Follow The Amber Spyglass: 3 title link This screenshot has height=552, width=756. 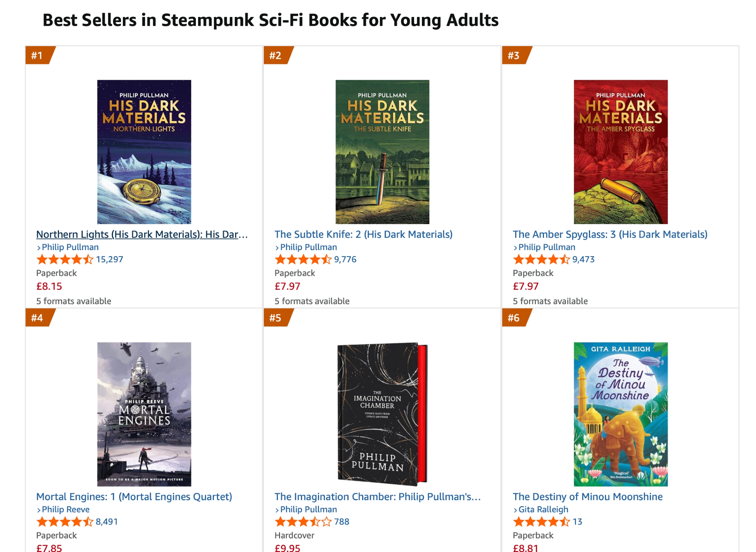tap(610, 235)
